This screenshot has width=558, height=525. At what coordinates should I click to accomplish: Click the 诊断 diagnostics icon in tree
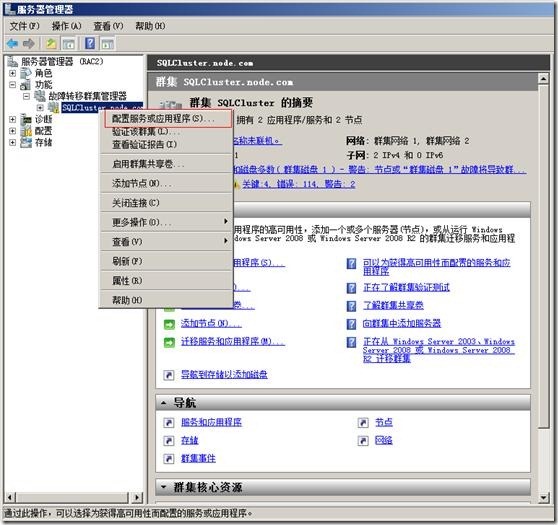pos(26,119)
